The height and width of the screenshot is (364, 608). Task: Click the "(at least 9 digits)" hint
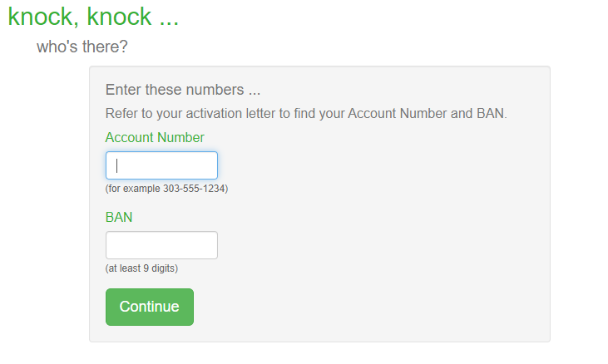pyautogui.click(x=141, y=268)
